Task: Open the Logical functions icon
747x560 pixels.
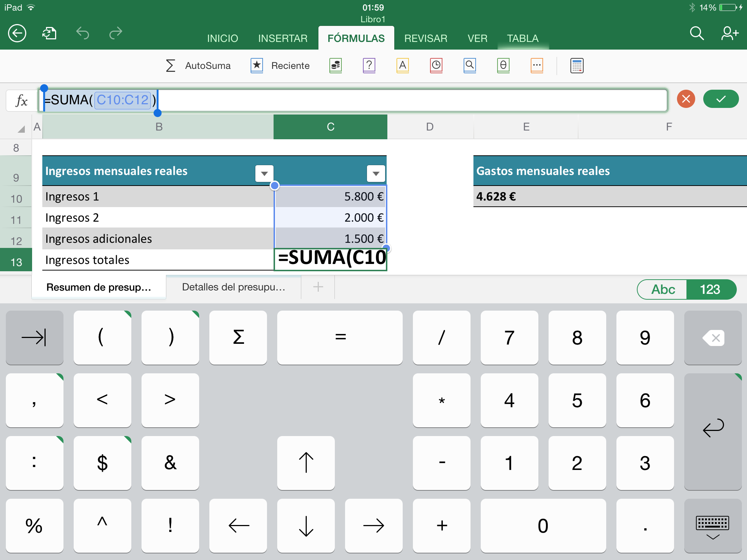Action: [369, 66]
